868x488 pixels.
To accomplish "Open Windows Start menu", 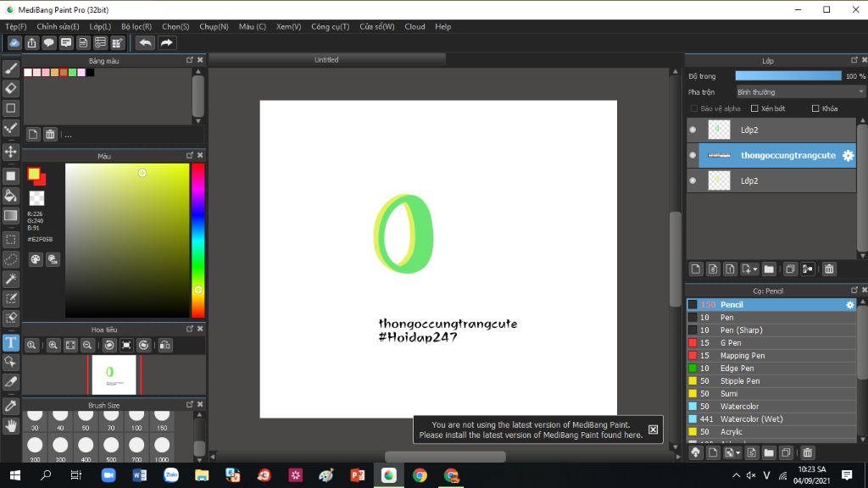I will click(15, 475).
